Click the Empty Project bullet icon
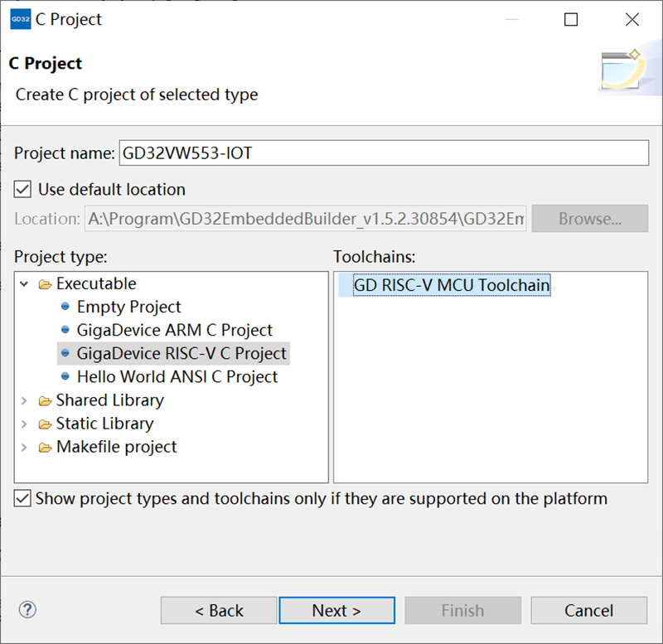 (x=65, y=306)
